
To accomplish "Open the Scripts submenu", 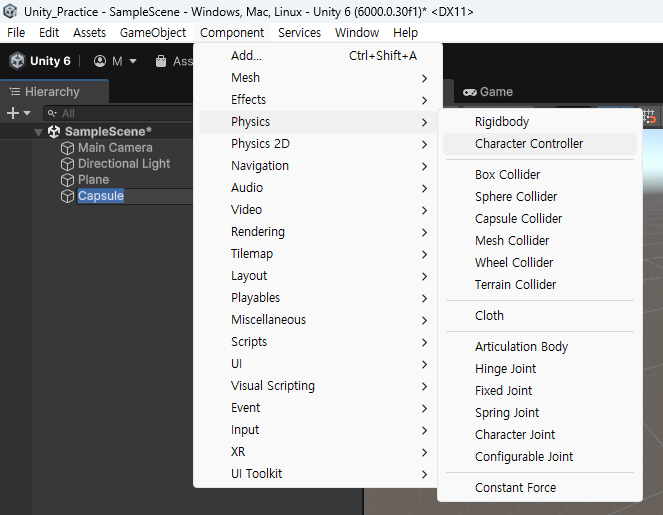I will 318,342.
